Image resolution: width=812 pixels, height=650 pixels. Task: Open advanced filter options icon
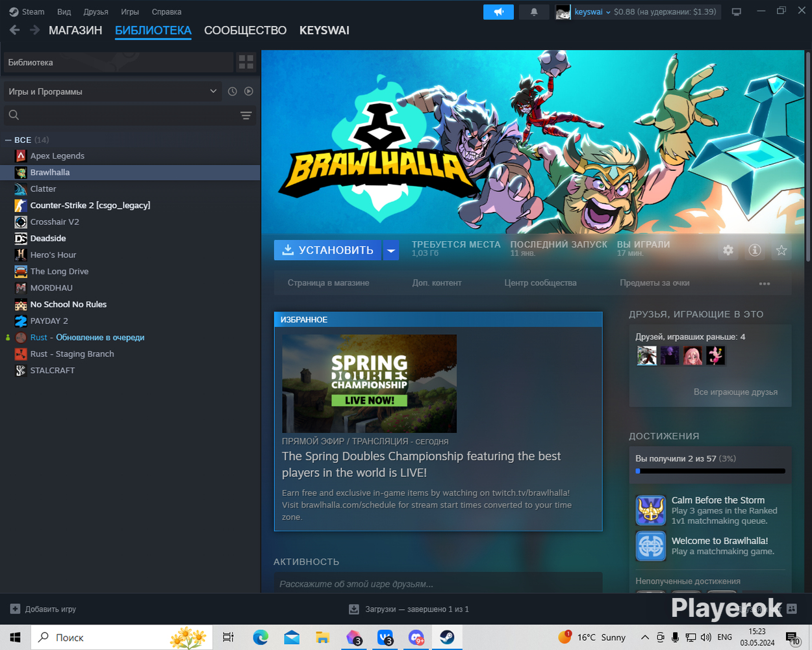coord(246,115)
